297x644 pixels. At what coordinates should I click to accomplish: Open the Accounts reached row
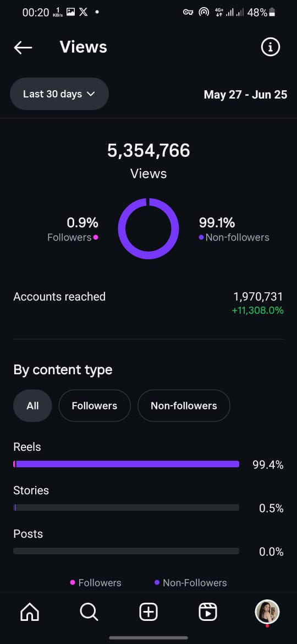[x=148, y=303]
